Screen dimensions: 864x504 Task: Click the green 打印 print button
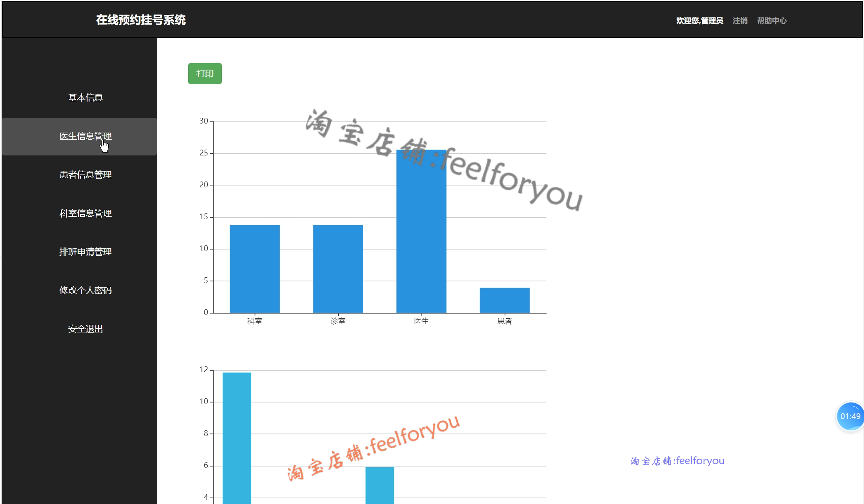(205, 73)
